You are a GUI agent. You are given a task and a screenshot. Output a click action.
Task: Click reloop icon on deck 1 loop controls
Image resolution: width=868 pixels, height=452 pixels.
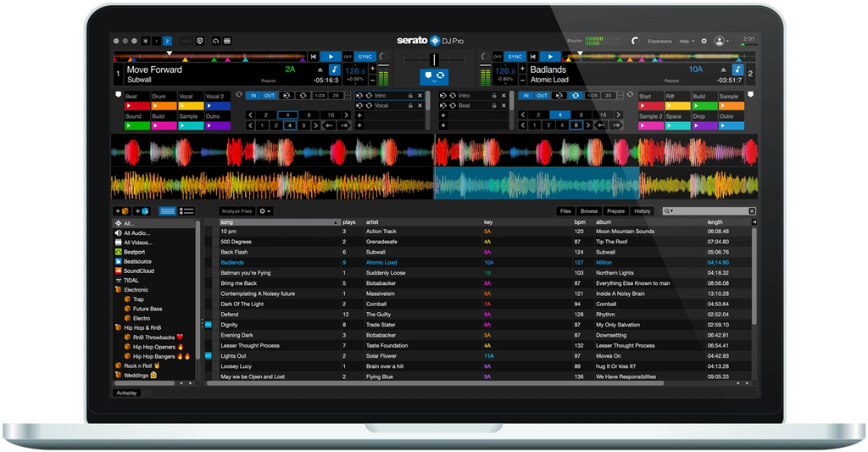tap(287, 95)
